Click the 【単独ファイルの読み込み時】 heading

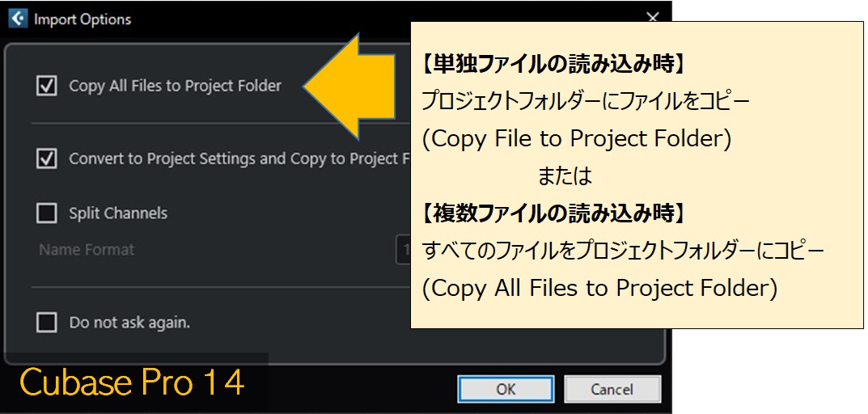pos(555,65)
